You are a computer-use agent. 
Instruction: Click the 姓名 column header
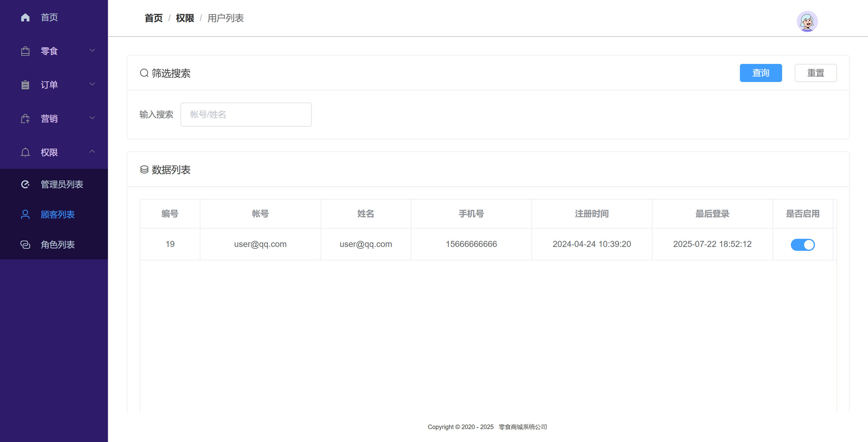click(366, 214)
